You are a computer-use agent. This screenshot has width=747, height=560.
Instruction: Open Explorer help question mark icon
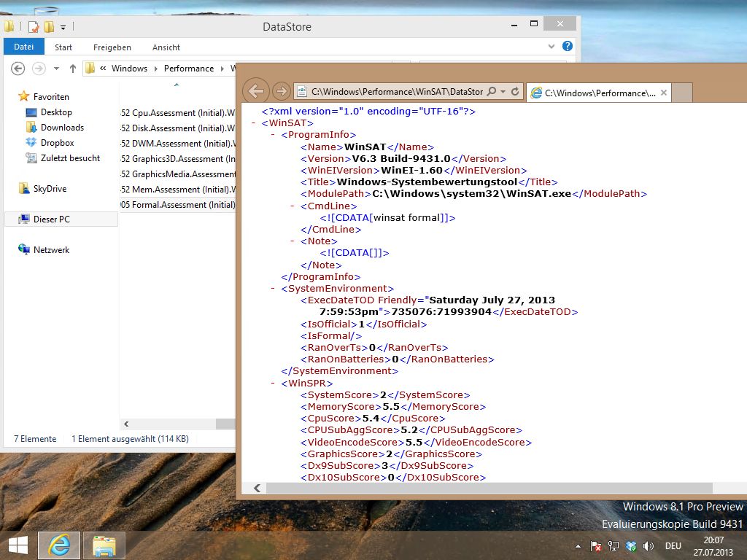[x=567, y=46]
